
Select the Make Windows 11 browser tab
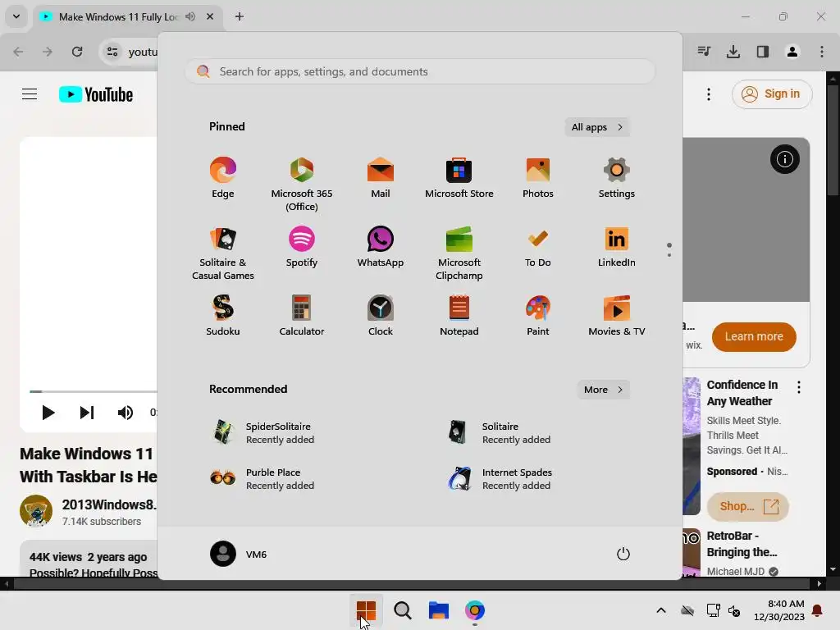pos(127,16)
